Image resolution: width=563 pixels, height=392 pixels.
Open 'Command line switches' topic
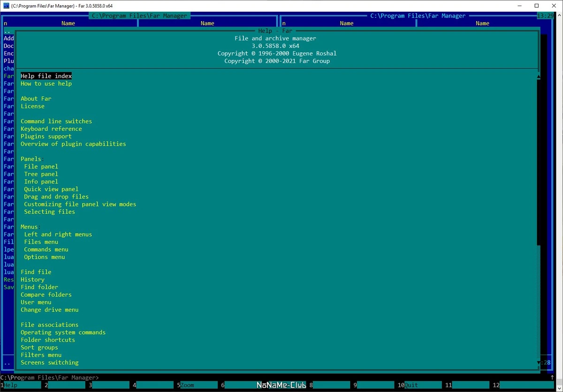coord(56,121)
